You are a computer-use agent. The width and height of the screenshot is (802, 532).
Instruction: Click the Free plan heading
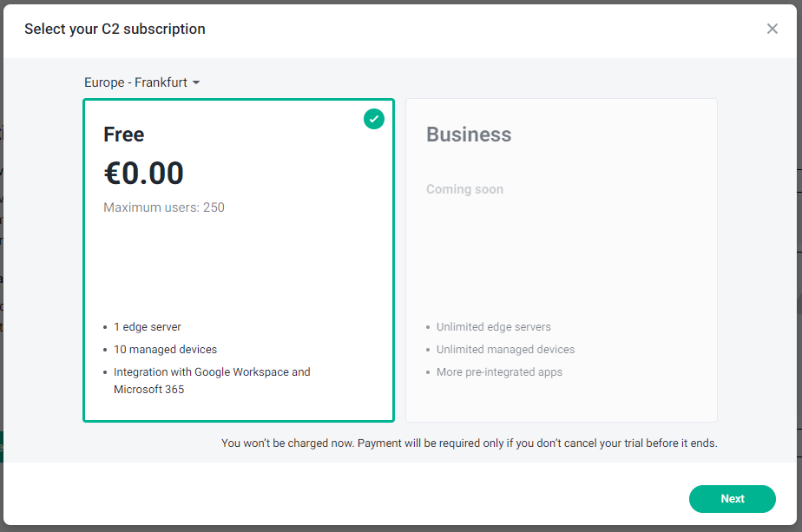[x=123, y=135]
